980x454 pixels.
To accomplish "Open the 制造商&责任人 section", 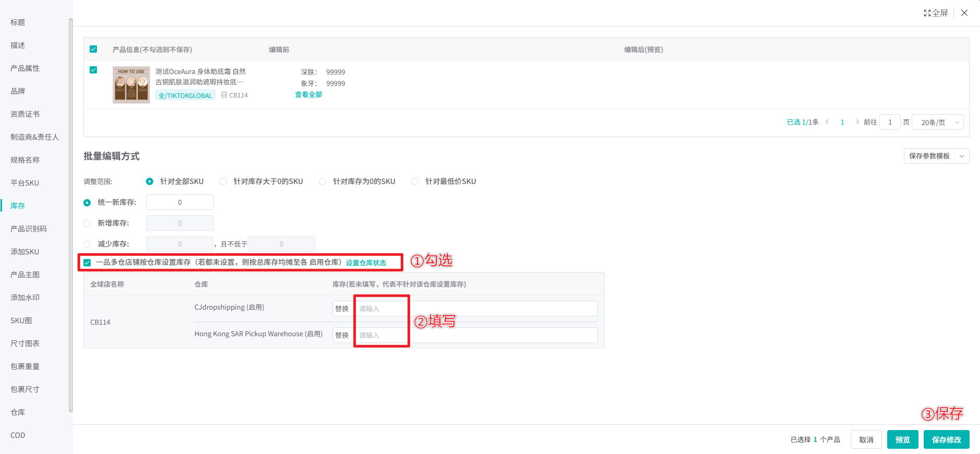I will point(34,137).
